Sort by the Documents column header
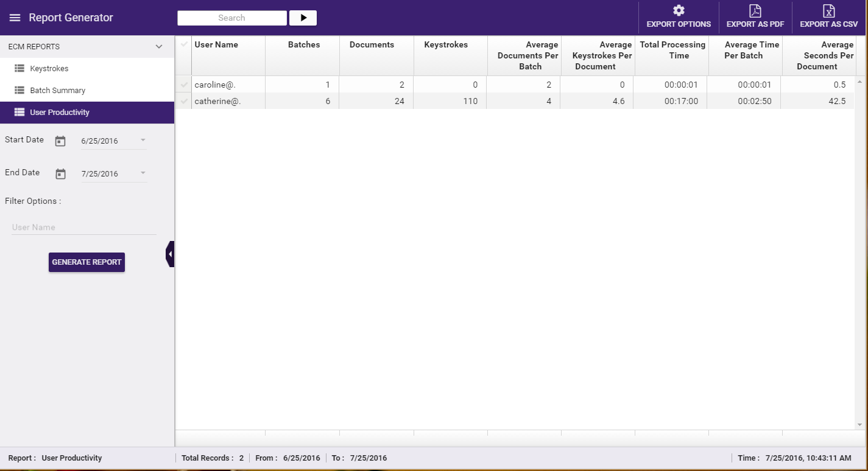The width and height of the screenshot is (868, 471). [372, 45]
